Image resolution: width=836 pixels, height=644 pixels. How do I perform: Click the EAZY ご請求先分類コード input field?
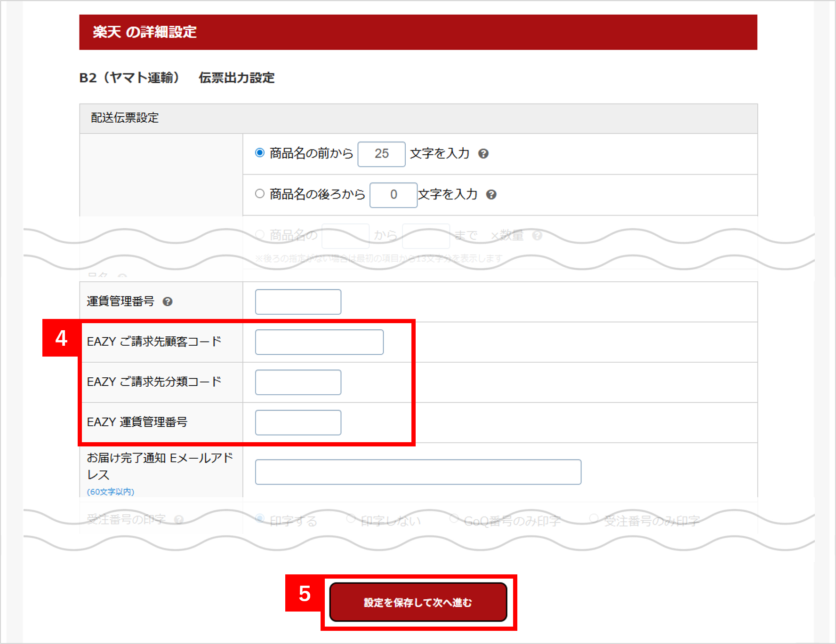297,382
